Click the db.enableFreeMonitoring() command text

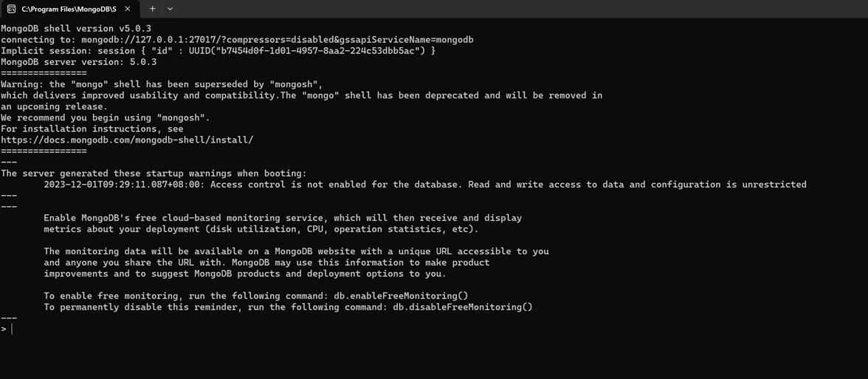tap(401, 296)
